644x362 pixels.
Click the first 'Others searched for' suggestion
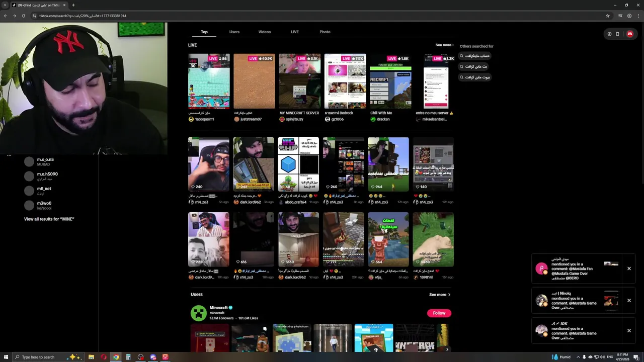pos(475,56)
